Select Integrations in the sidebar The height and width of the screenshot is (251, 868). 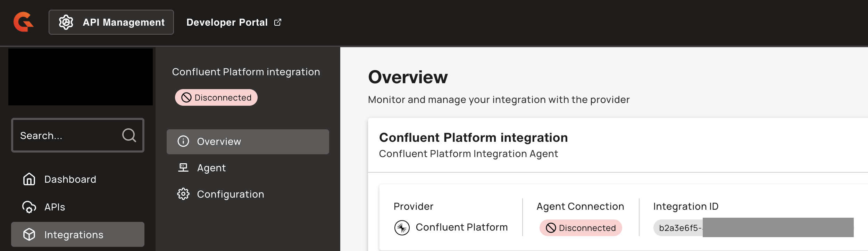74,235
